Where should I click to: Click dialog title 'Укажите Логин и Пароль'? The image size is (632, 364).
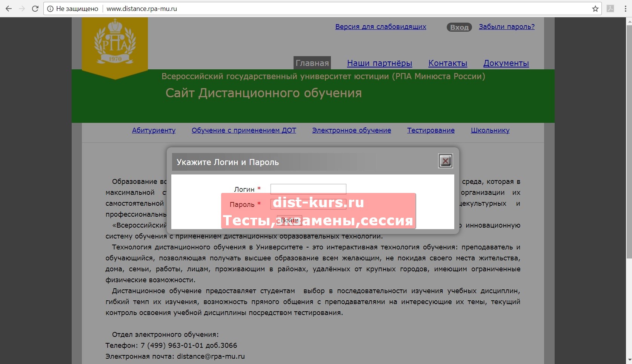(228, 162)
